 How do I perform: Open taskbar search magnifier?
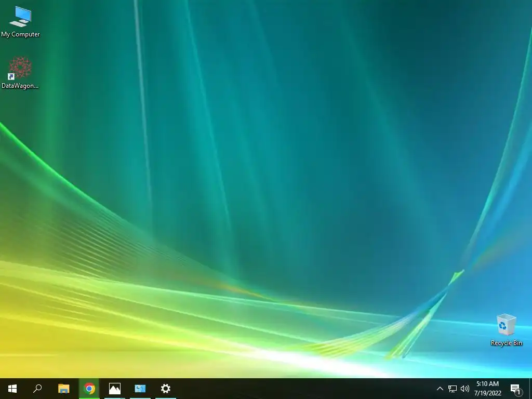pyautogui.click(x=37, y=389)
